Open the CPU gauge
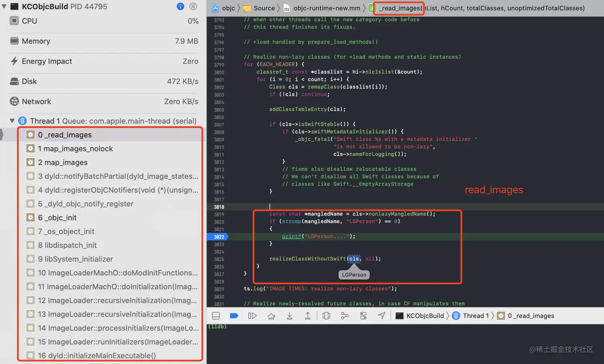 coord(103,21)
